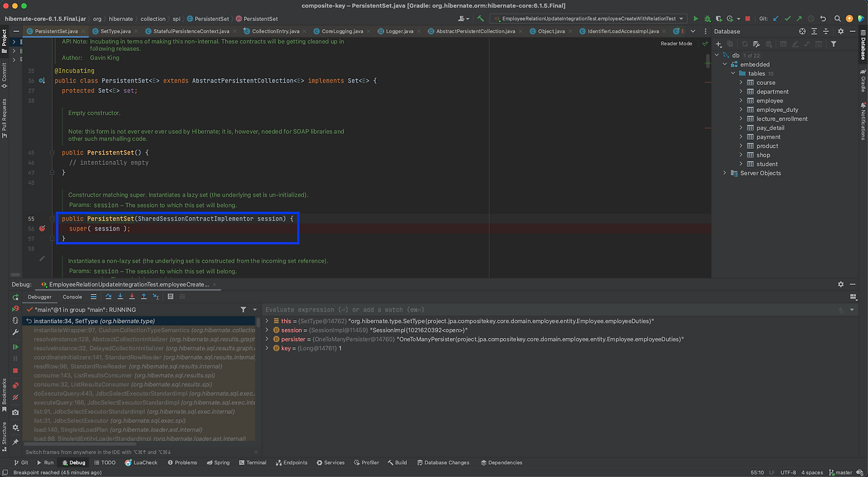
Task: Toggle Reader Mode in editor
Action: point(676,43)
